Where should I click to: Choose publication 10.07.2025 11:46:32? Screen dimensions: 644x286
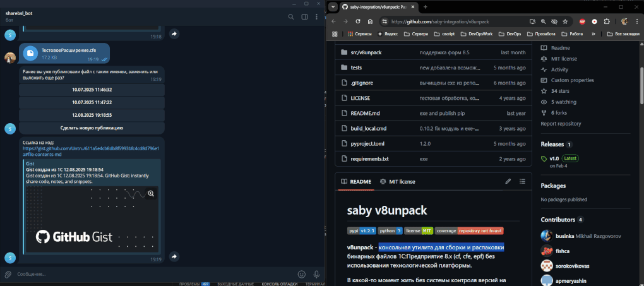[92, 90]
